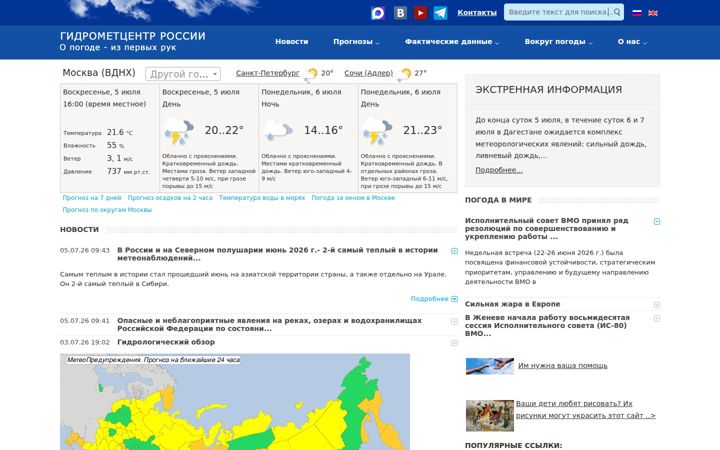The width and height of the screenshot is (720, 450).
Task: Open Им нужна ваша помощь link
Action: pyautogui.click(x=562, y=366)
